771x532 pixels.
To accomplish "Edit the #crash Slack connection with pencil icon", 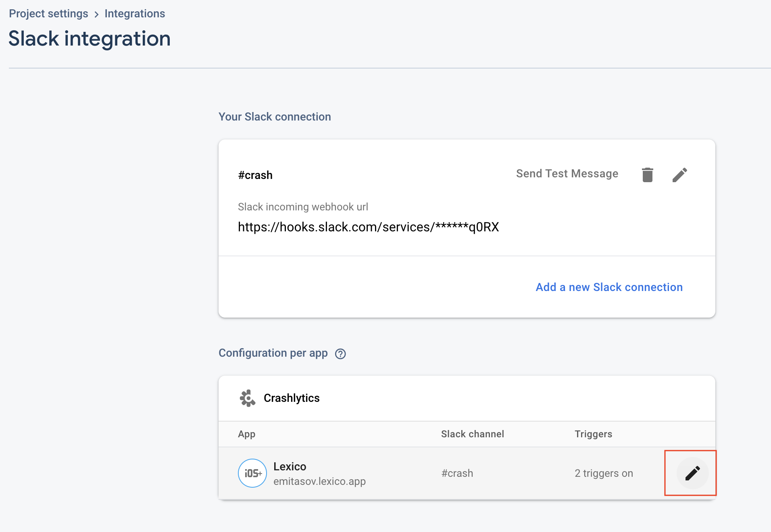I will click(679, 175).
